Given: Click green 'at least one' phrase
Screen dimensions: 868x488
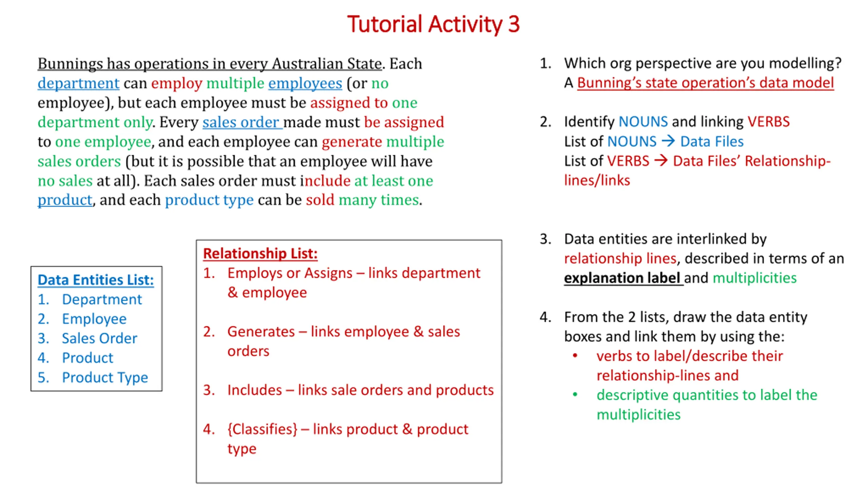Looking at the screenshot, I should 394,181.
